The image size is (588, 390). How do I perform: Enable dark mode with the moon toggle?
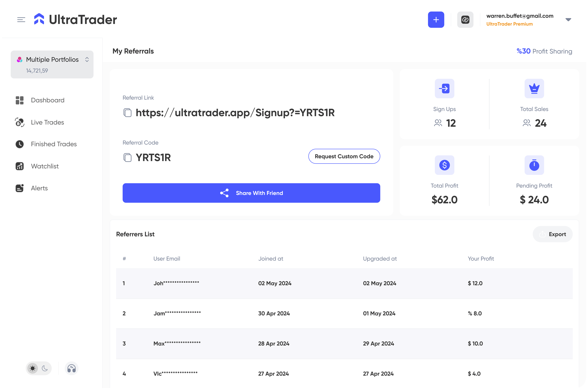click(45, 368)
